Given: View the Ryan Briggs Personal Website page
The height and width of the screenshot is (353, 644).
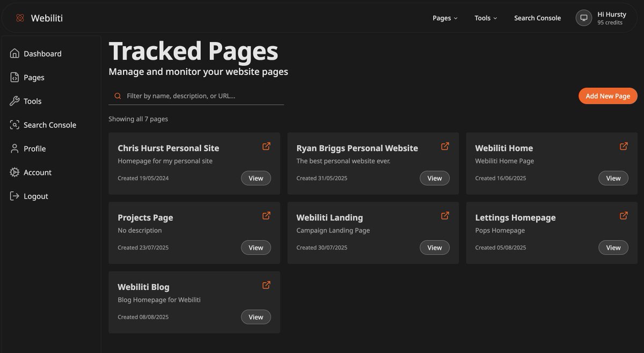Looking at the screenshot, I should click(x=435, y=178).
